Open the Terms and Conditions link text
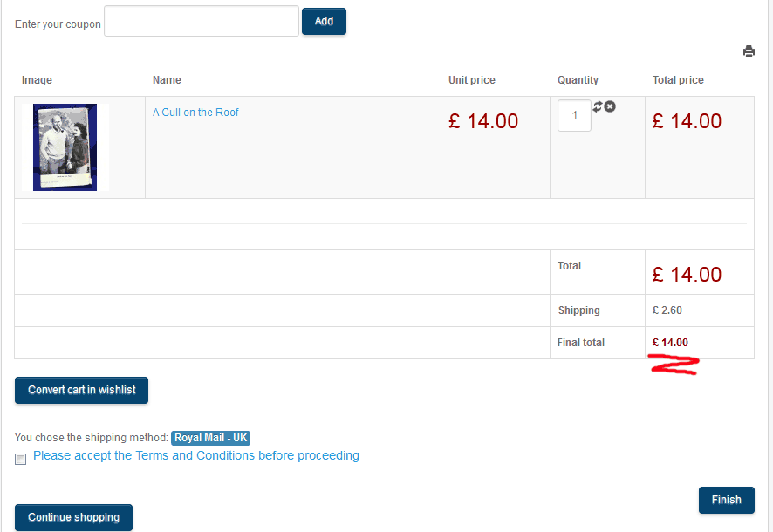Image resolution: width=773 pixels, height=532 pixels. pos(196,455)
